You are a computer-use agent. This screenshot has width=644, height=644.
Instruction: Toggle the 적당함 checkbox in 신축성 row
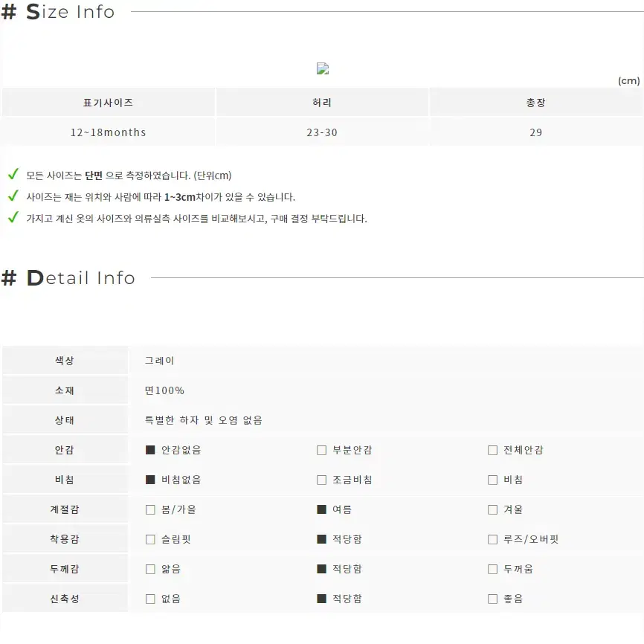click(x=321, y=599)
